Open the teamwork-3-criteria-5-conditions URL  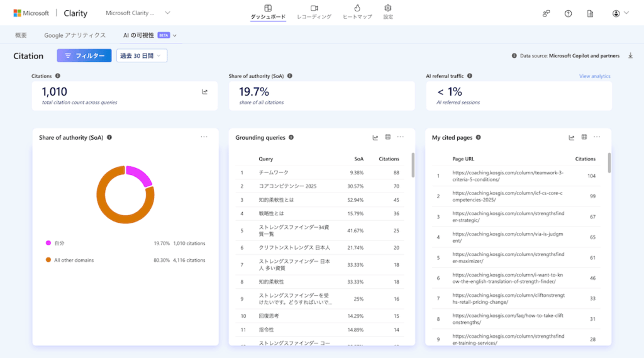[x=508, y=176]
